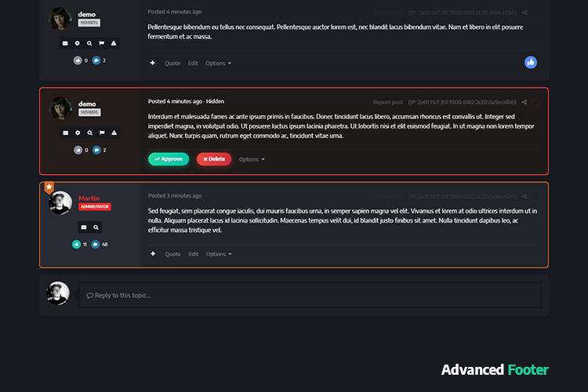
Task: Click the plus multiquote icon on Martin's post
Action: pos(153,254)
